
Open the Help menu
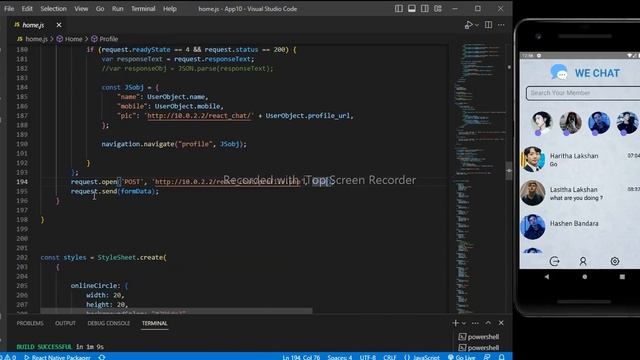170,9
